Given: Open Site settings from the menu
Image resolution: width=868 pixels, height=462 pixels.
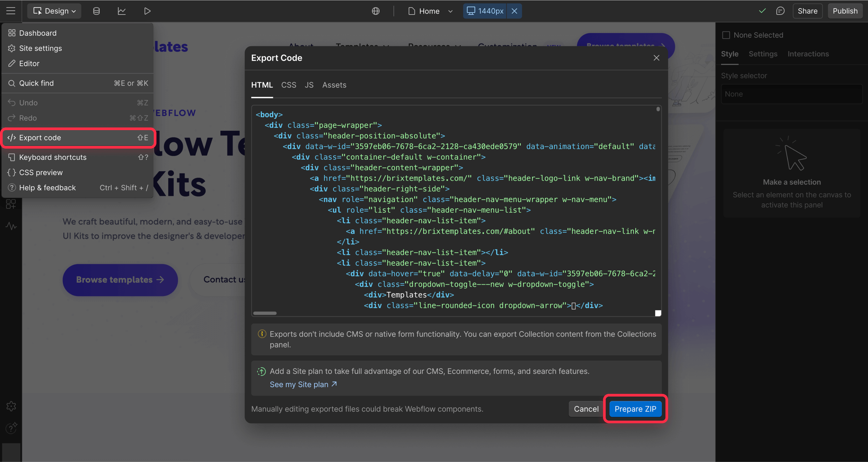Looking at the screenshot, I should point(78,48).
